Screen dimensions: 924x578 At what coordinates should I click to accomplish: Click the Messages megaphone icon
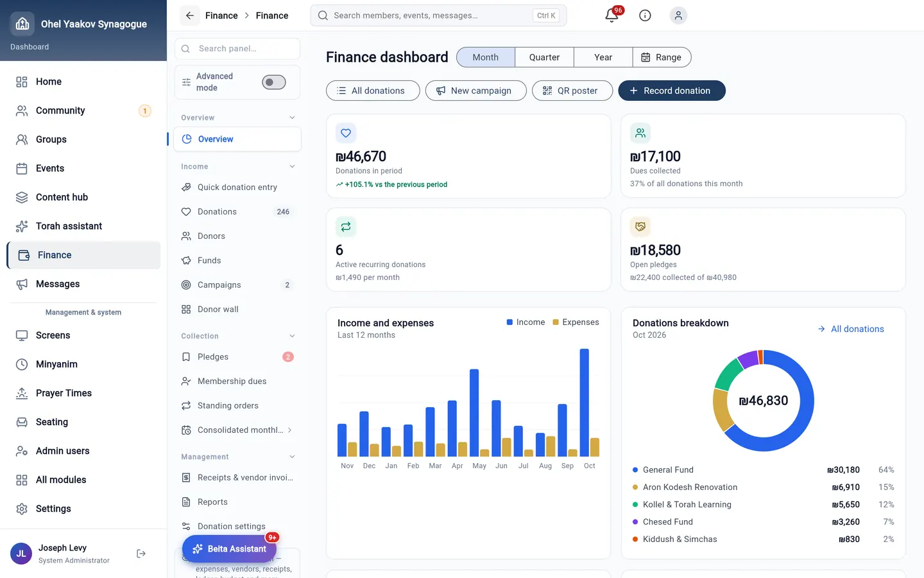click(22, 284)
